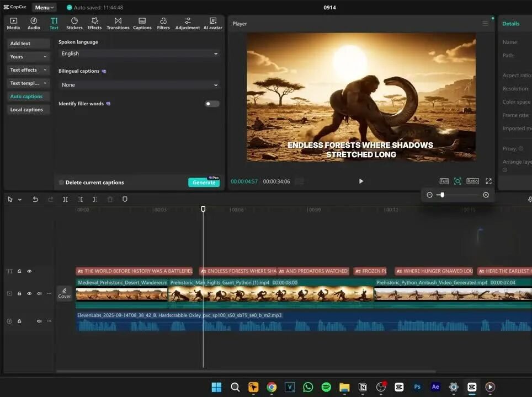Open the AI avatar panel

212,23
